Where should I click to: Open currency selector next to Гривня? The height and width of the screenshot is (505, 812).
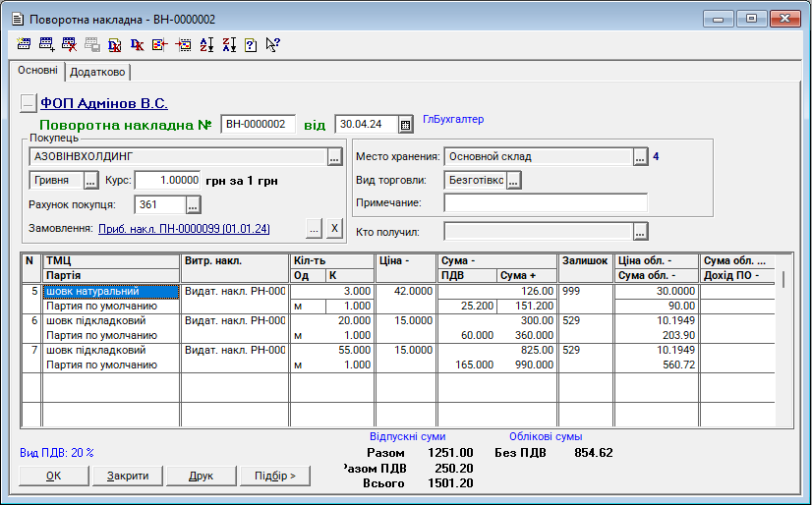pyautogui.click(x=90, y=181)
